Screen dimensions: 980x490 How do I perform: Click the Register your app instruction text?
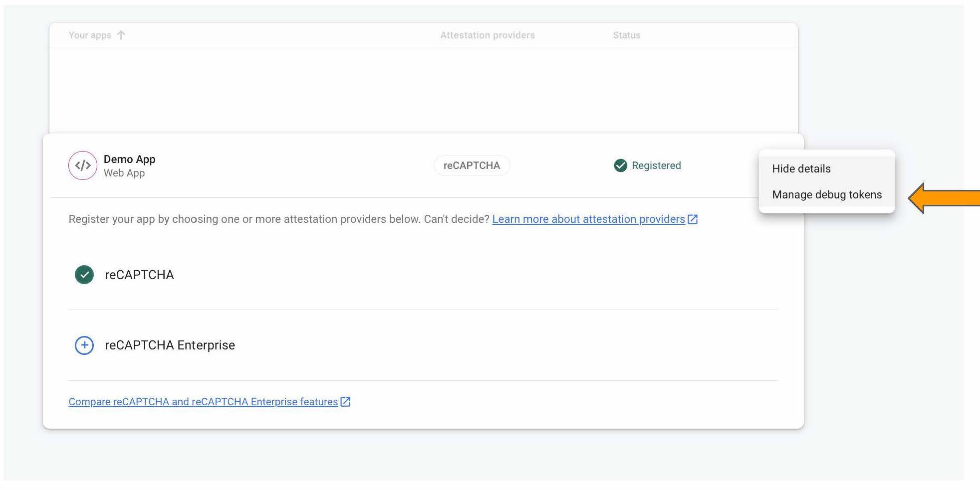coord(279,219)
